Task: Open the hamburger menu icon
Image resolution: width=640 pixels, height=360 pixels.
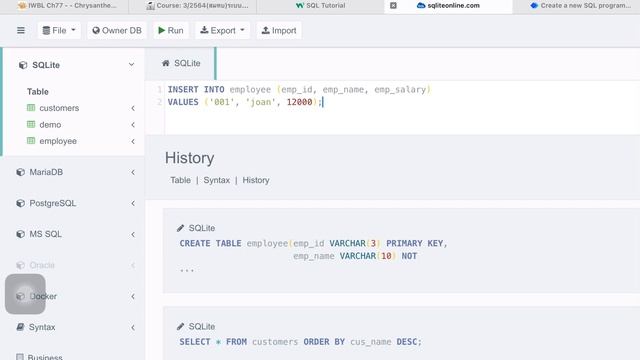Action: coord(21,31)
